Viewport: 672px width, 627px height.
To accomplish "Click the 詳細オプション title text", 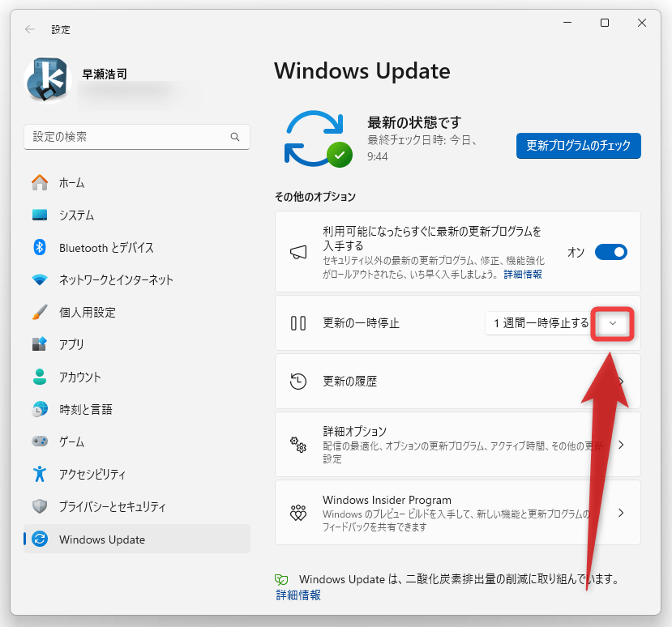I will point(354,431).
